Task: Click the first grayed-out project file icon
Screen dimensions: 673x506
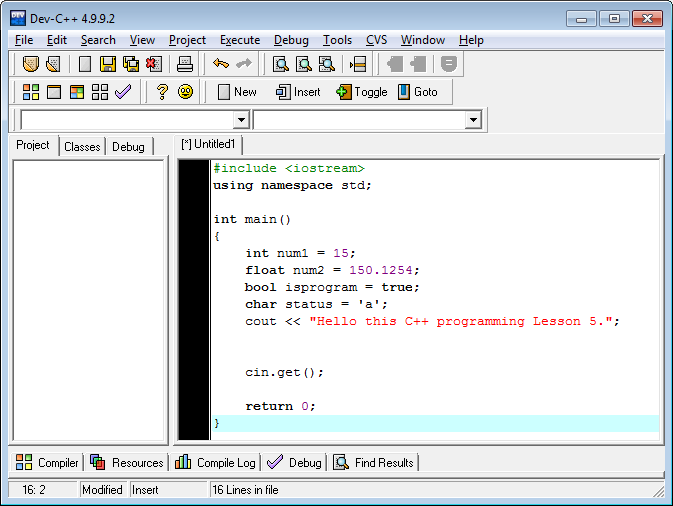Action: [395, 64]
